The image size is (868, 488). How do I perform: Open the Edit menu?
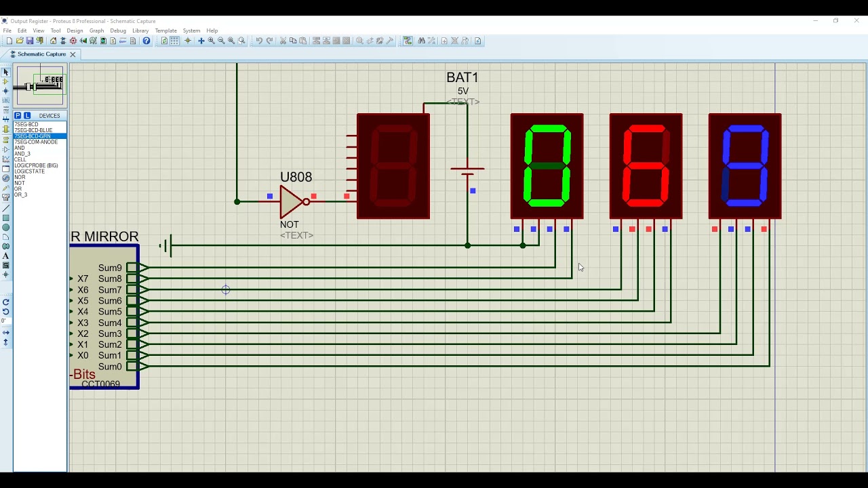(x=22, y=30)
